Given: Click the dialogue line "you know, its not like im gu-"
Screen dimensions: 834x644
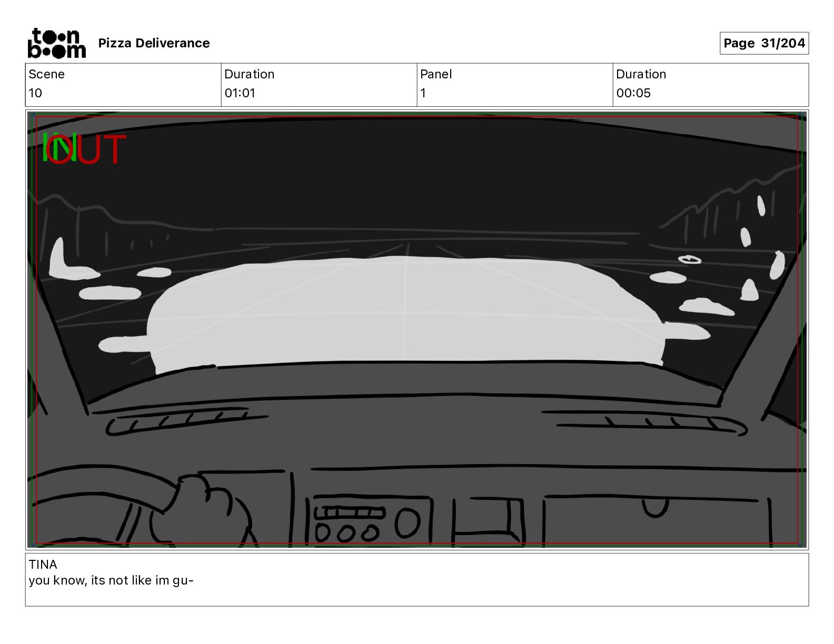Looking at the screenshot, I should click(x=111, y=580).
